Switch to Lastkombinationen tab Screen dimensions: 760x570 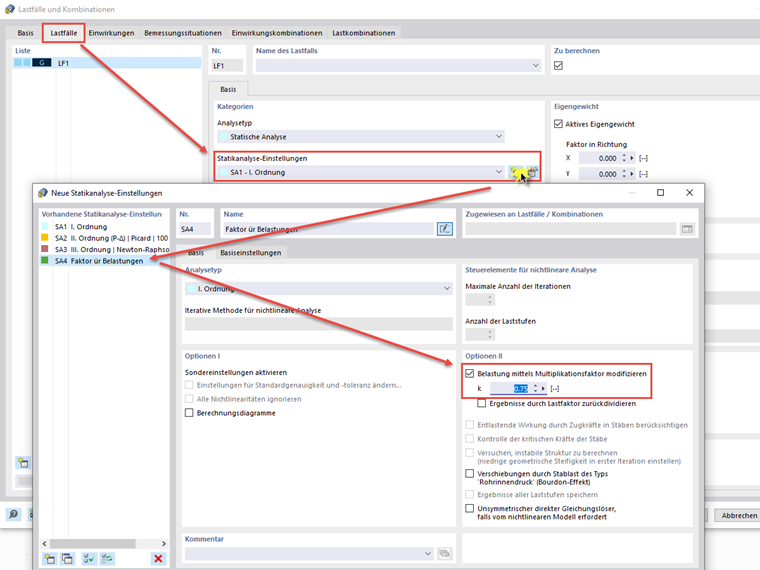pyautogui.click(x=364, y=33)
